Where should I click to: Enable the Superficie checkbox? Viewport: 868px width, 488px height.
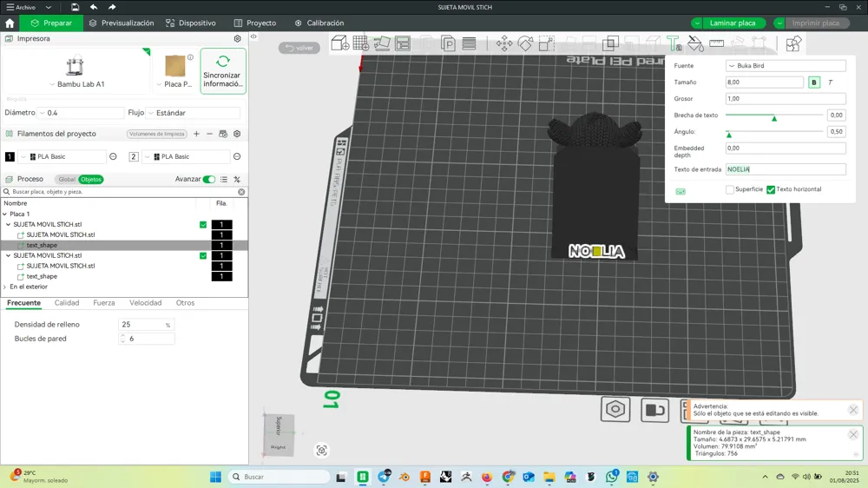[730, 189]
